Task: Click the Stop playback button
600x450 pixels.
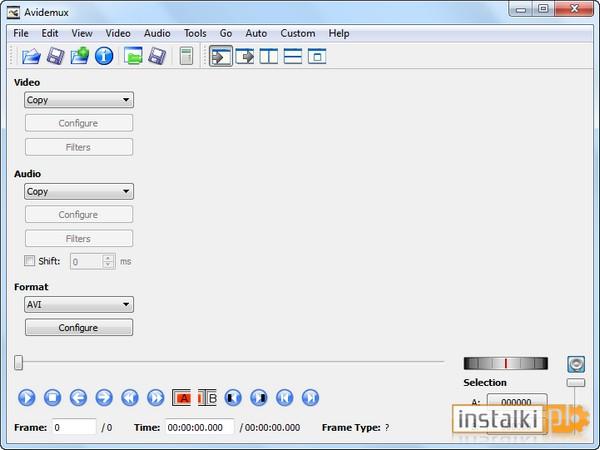Action: click(x=52, y=398)
